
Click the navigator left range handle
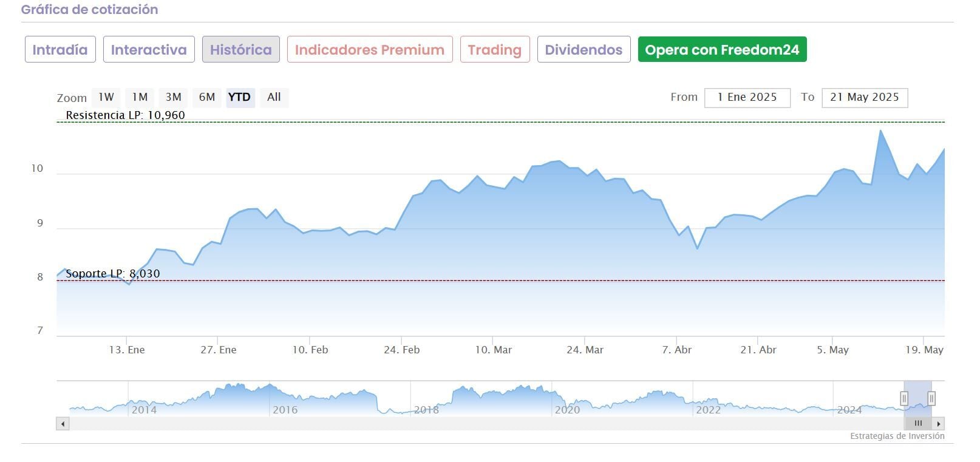(904, 398)
